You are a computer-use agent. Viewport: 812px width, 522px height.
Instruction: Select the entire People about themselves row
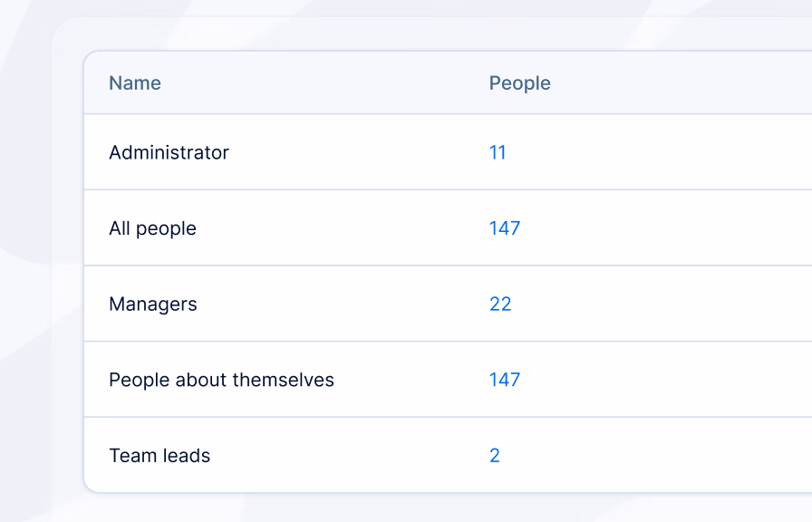(x=448, y=379)
